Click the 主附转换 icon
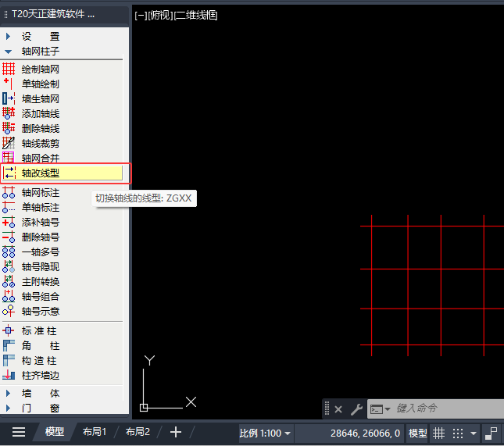The image size is (504, 446). 9,281
